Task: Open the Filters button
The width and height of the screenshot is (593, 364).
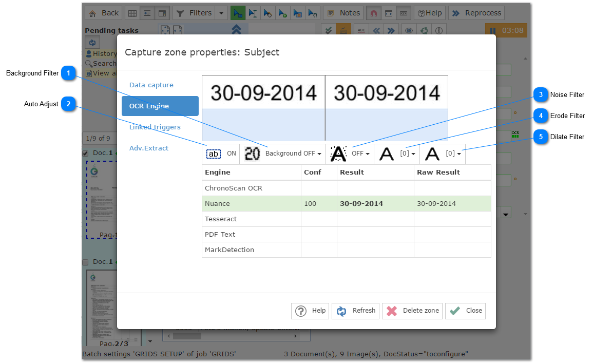Action: coord(194,13)
